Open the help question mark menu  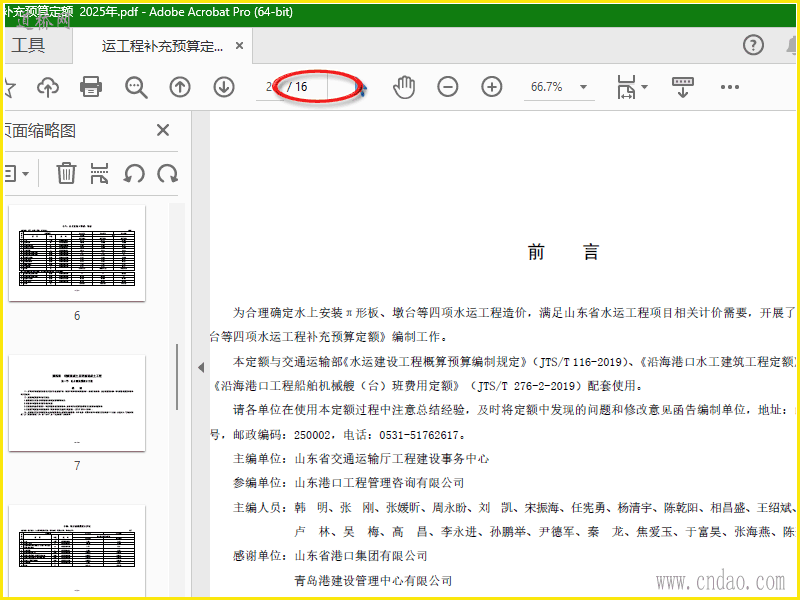[753, 45]
